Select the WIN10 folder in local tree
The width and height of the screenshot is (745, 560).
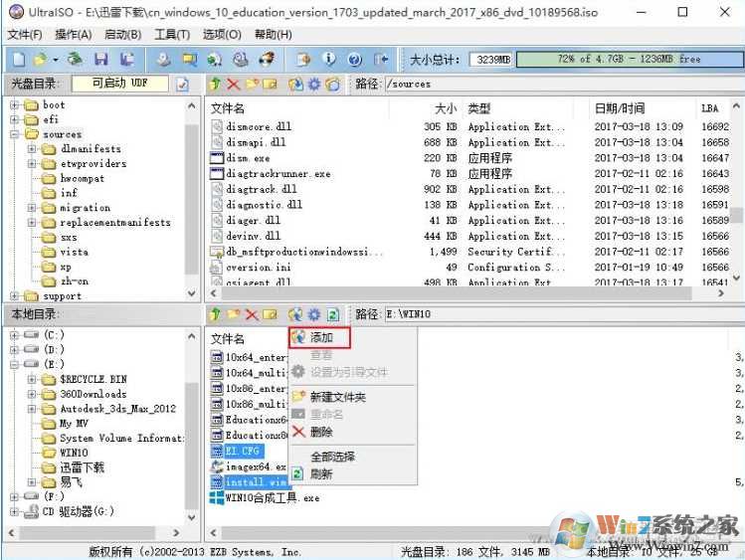tap(74, 453)
